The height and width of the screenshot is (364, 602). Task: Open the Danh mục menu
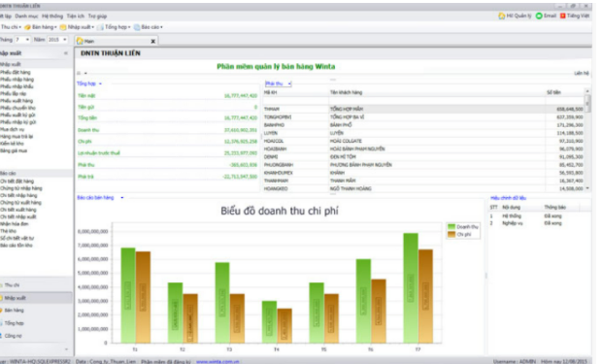(26, 17)
